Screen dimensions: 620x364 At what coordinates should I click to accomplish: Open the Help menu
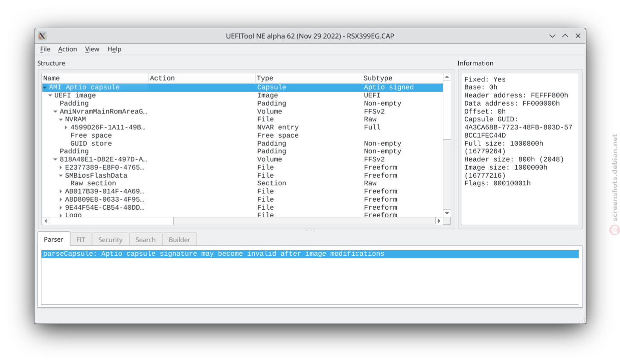(114, 49)
